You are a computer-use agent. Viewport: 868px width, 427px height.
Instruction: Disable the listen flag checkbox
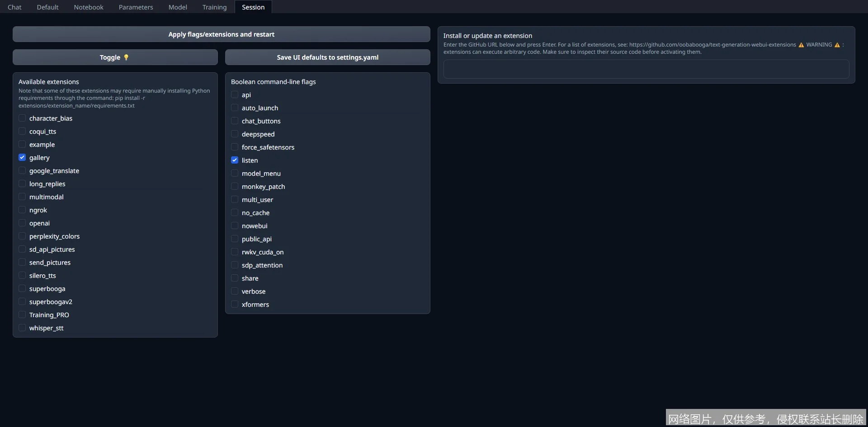[235, 160]
